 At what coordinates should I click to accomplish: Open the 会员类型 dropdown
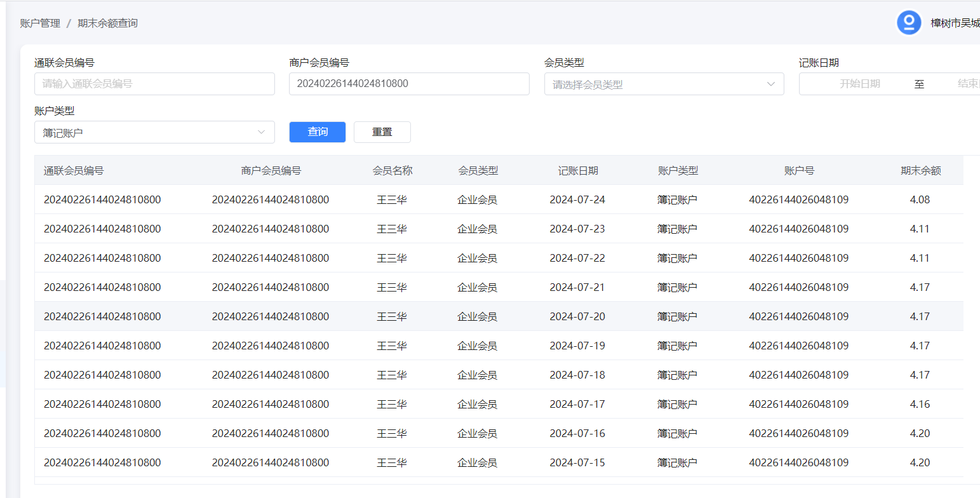click(x=664, y=84)
